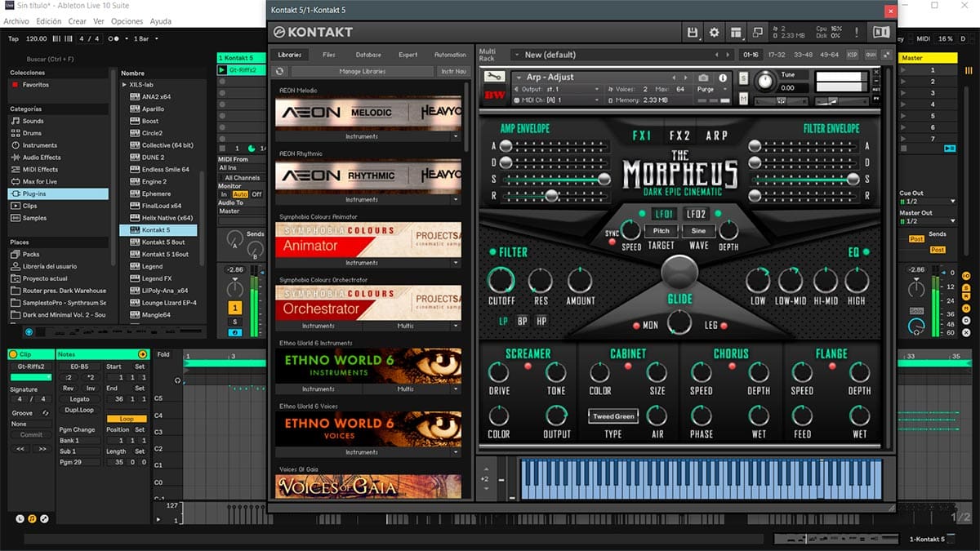This screenshot has height=551, width=980.
Task: Select the LFO2 button
Action: pyautogui.click(x=697, y=214)
